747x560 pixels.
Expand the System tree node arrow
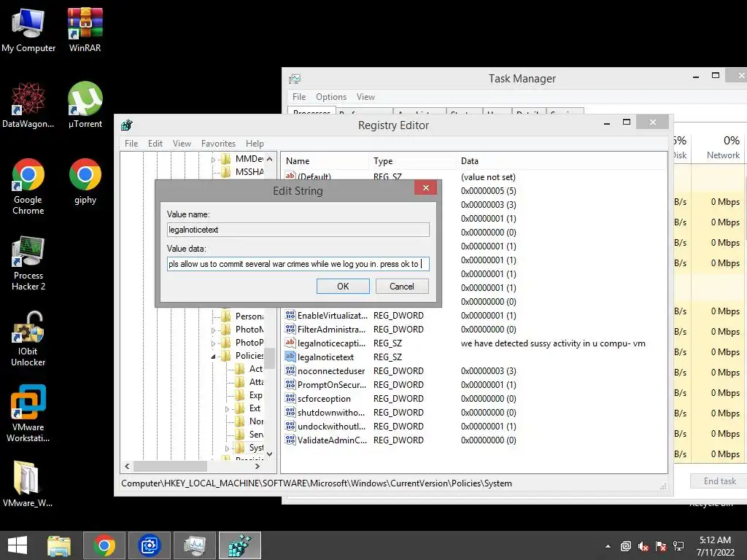(x=228, y=448)
